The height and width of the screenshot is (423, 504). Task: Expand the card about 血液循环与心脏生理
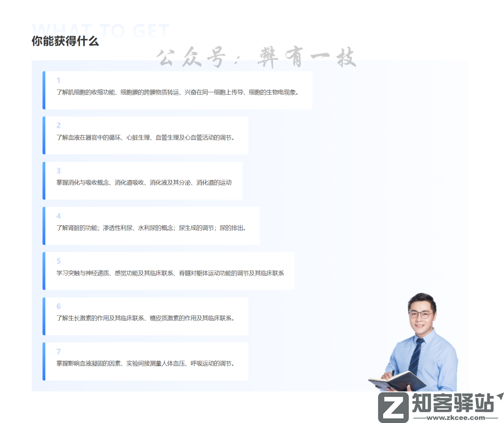tap(145, 135)
